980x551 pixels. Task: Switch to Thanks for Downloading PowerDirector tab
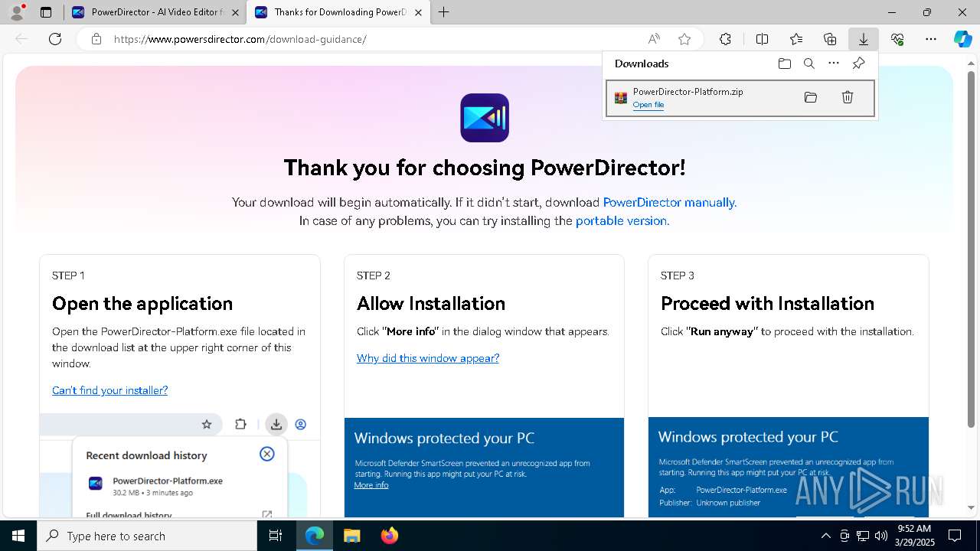click(x=339, y=12)
